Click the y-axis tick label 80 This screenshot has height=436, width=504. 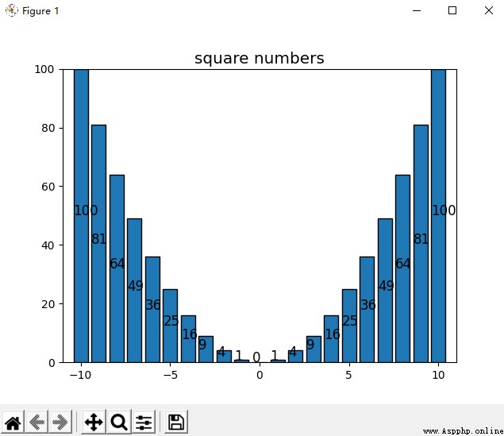click(x=48, y=129)
